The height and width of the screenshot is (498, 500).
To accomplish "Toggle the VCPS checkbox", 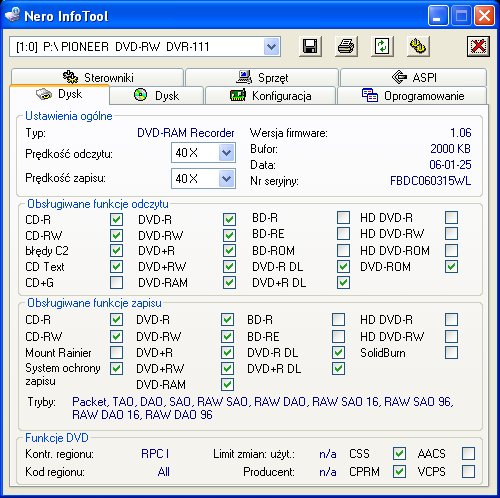I will (468, 472).
